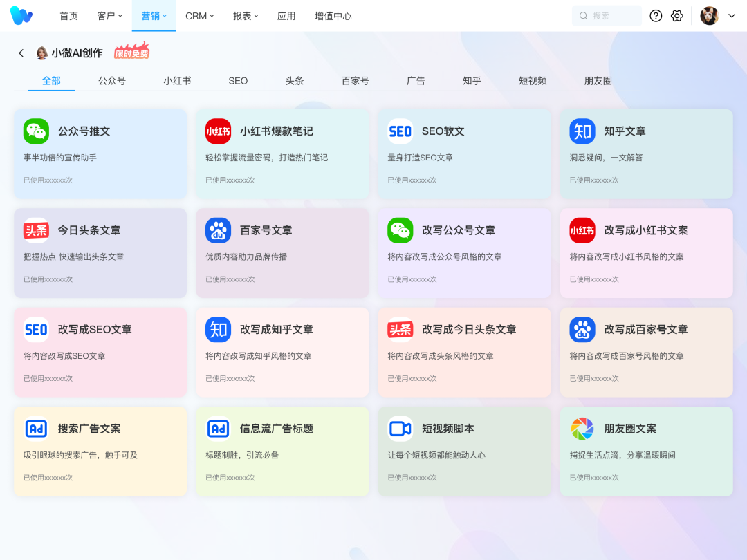Viewport: 747px width, 560px height.
Task: Expand the 报表 dropdown menu
Action: (x=246, y=16)
